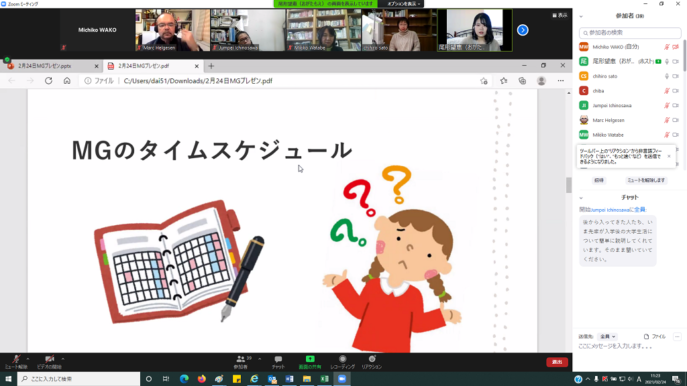Click the Invite button under participants
This screenshot has width=687, height=386.
599,181
